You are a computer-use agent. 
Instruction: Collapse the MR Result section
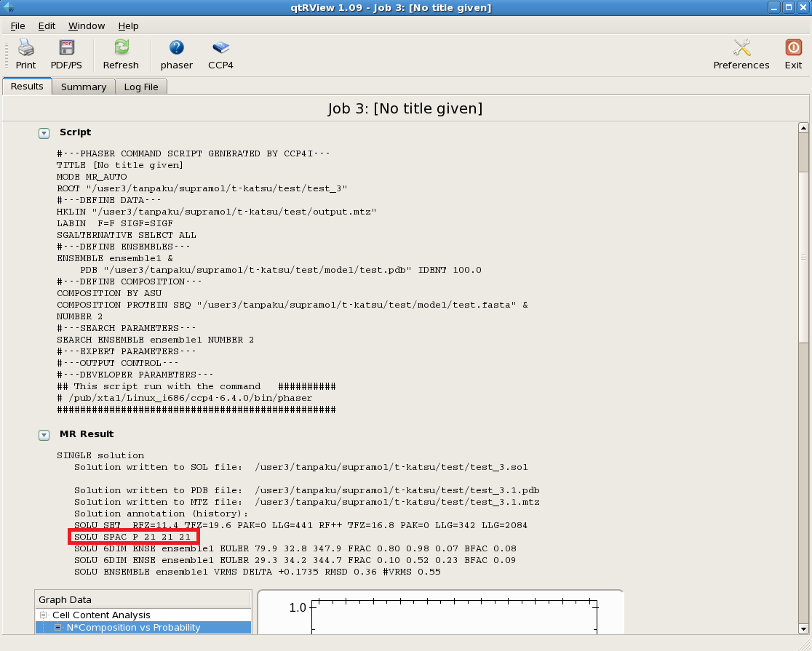(x=44, y=435)
